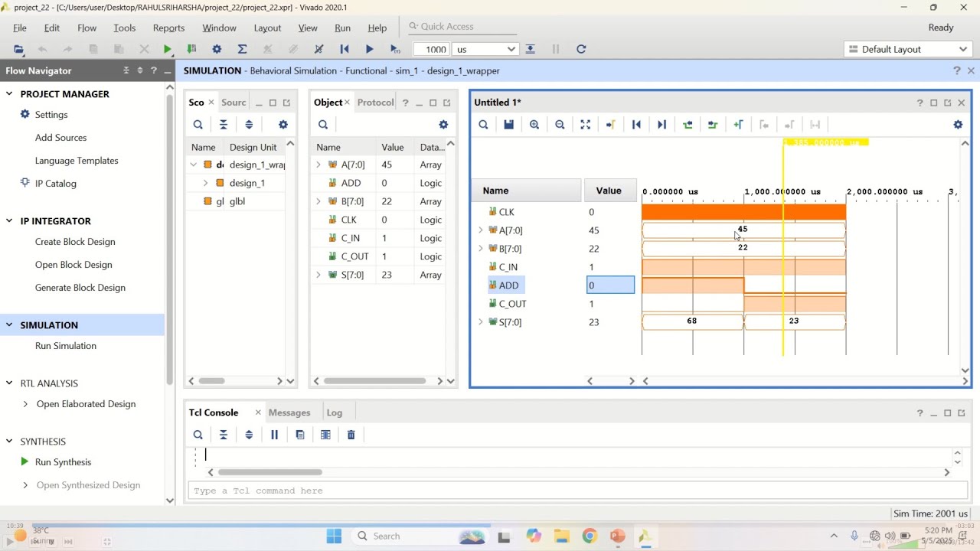The height and width of the screenshot is (551, 980).
Task: Click Run Synthesis
Action: coord(63,462)
